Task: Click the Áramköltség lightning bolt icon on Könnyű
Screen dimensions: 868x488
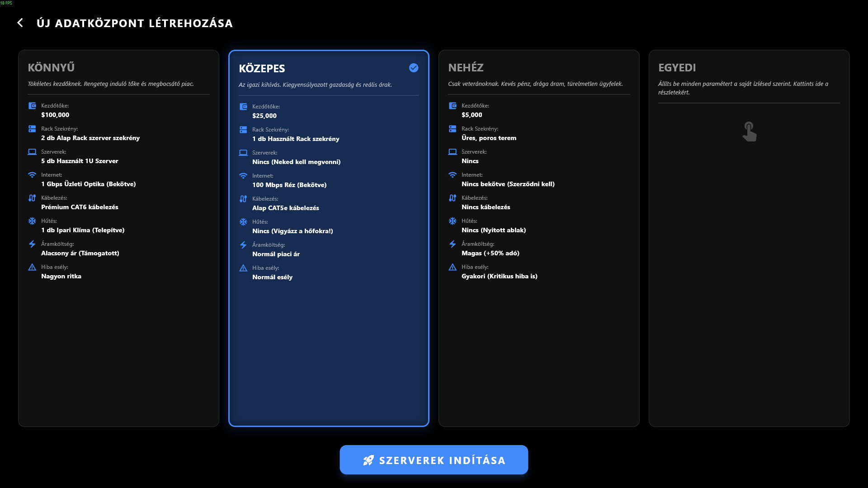Action: (x=32, y=244)
